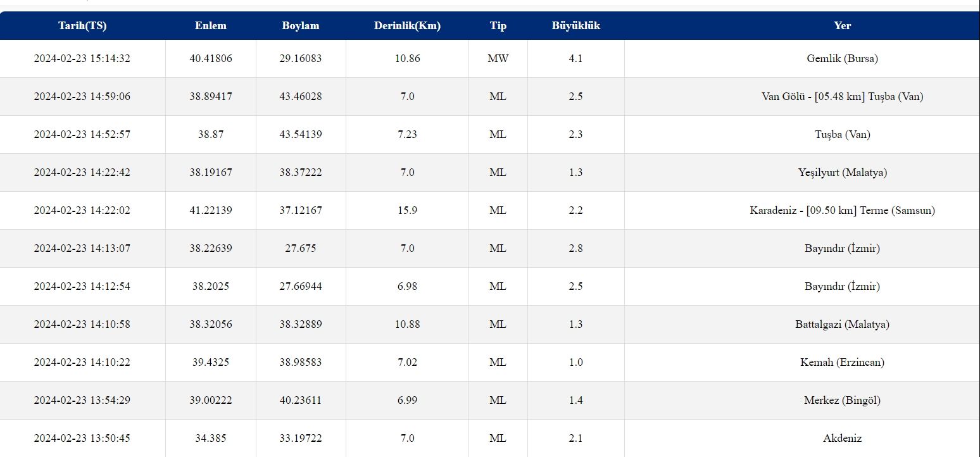980x457 pixels.
Task: Select the Kemah (Erzincan) location cell
Action: [842, 362]
